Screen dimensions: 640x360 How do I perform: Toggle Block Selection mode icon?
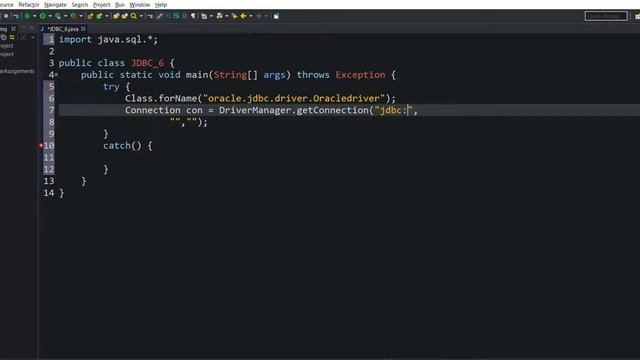[184, 16]
